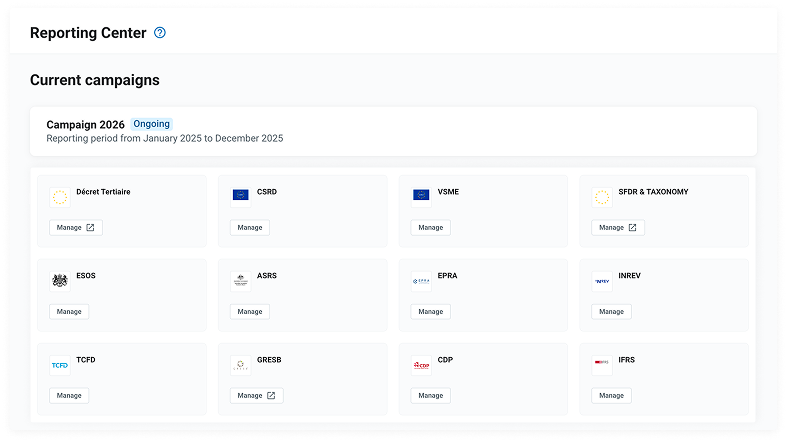Click the CSRD label

pyautogui.click(x=267, y=192)
